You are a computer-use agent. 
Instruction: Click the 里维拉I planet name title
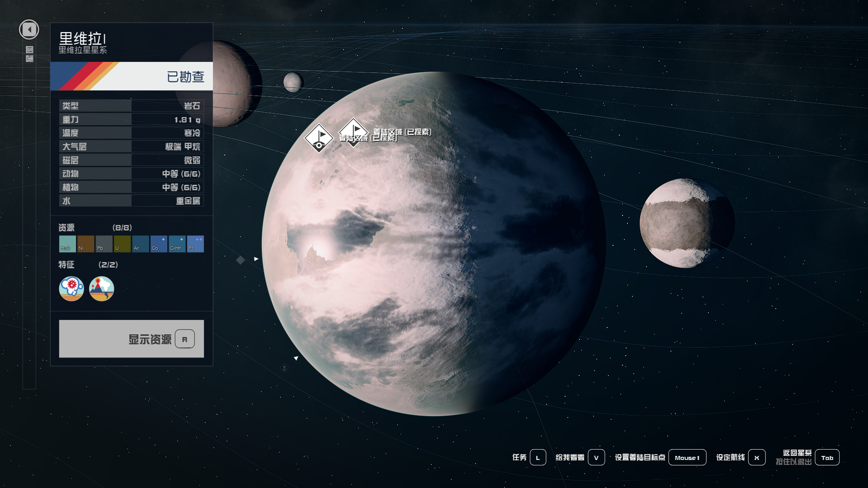click(x=82, y=38)
